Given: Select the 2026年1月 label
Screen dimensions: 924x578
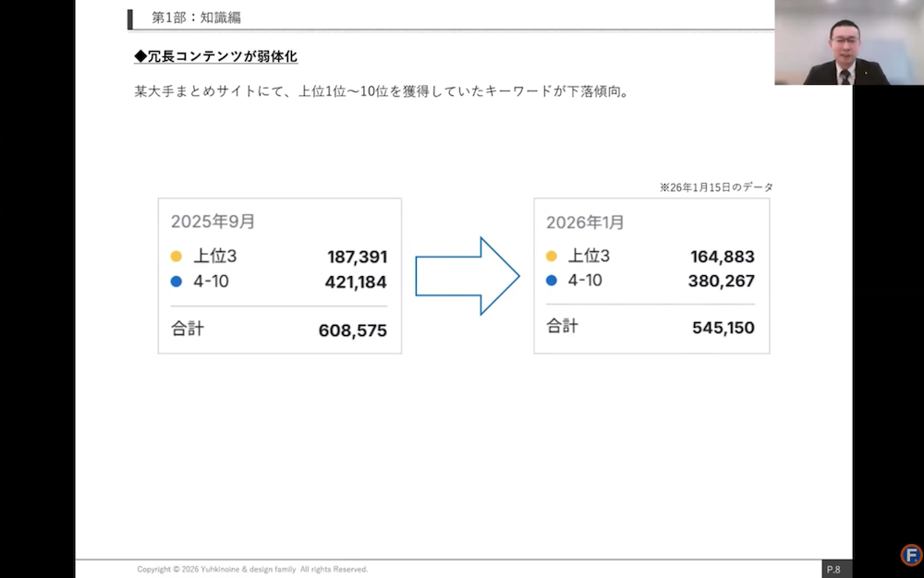Looking at the screenshot, I should [586, 222].
